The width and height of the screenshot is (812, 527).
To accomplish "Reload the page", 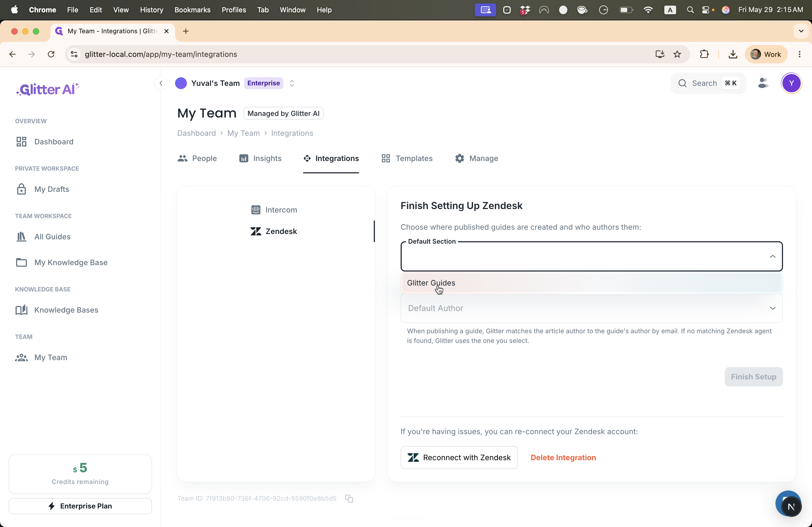I will pyautogui.click(x=51, y=54).
